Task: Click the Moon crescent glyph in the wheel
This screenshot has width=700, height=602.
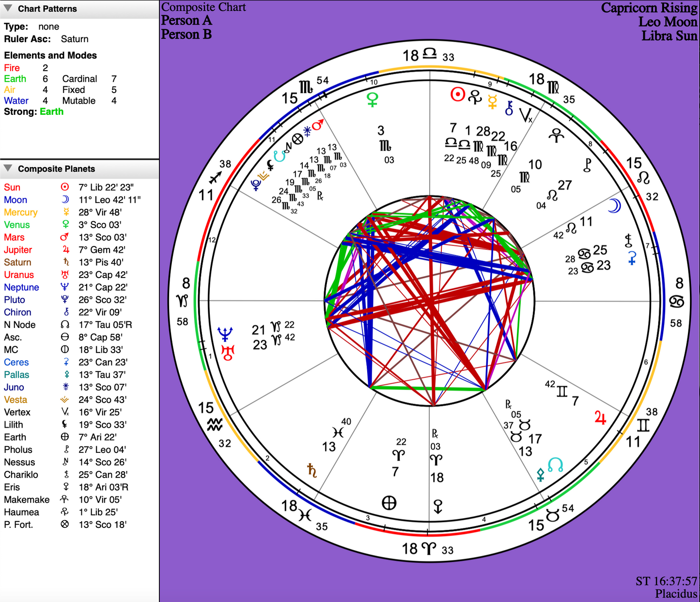Action: (614, 206)
